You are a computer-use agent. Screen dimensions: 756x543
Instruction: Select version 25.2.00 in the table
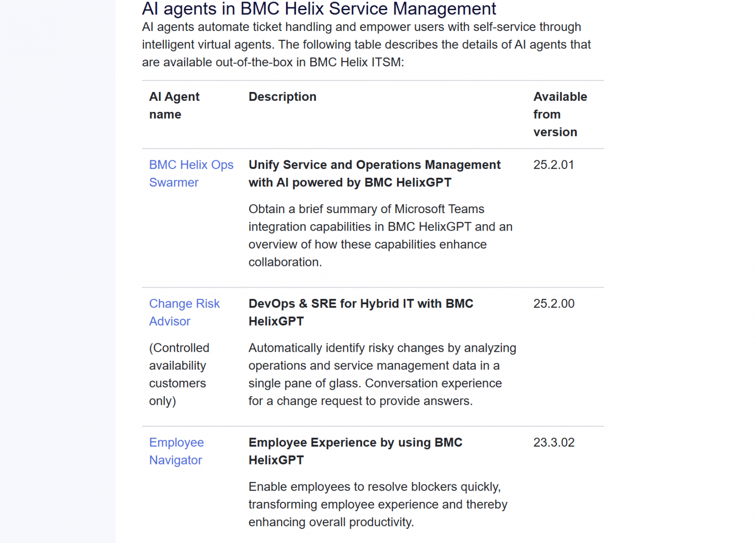tap(553, 304)
